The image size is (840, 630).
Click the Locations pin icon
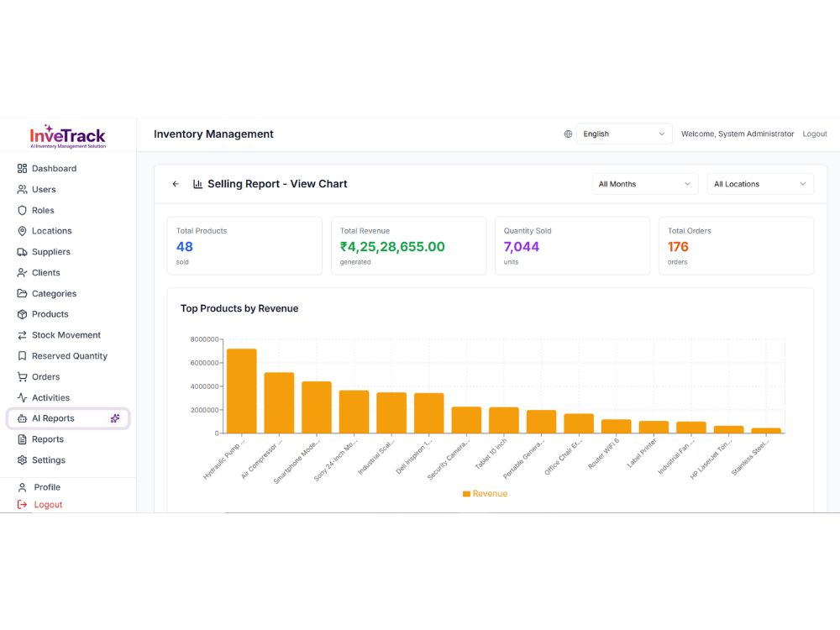22,231
